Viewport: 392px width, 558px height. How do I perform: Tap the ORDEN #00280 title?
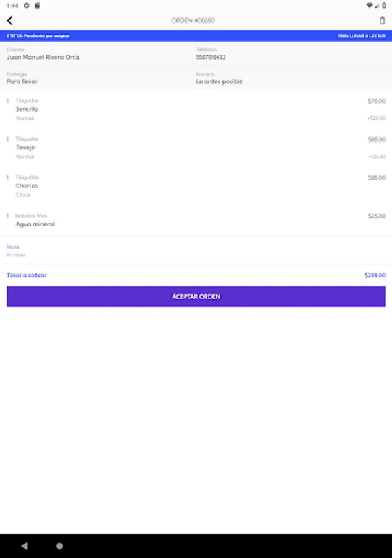click(193, 20)
